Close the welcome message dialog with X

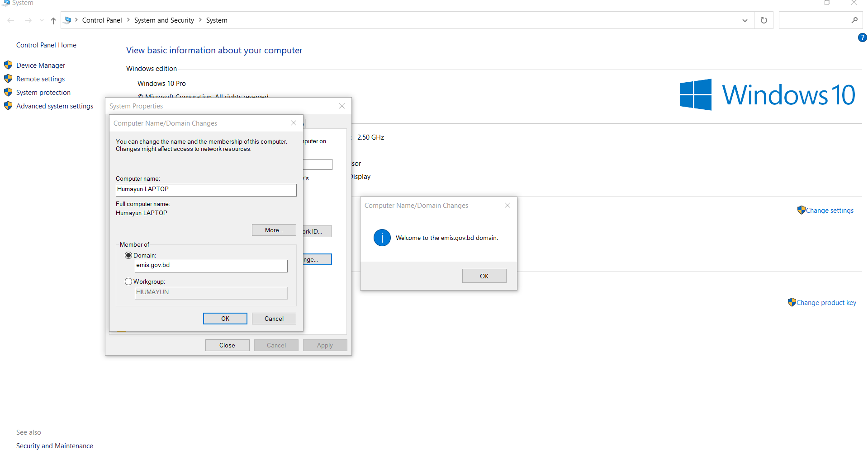[508, 205]
